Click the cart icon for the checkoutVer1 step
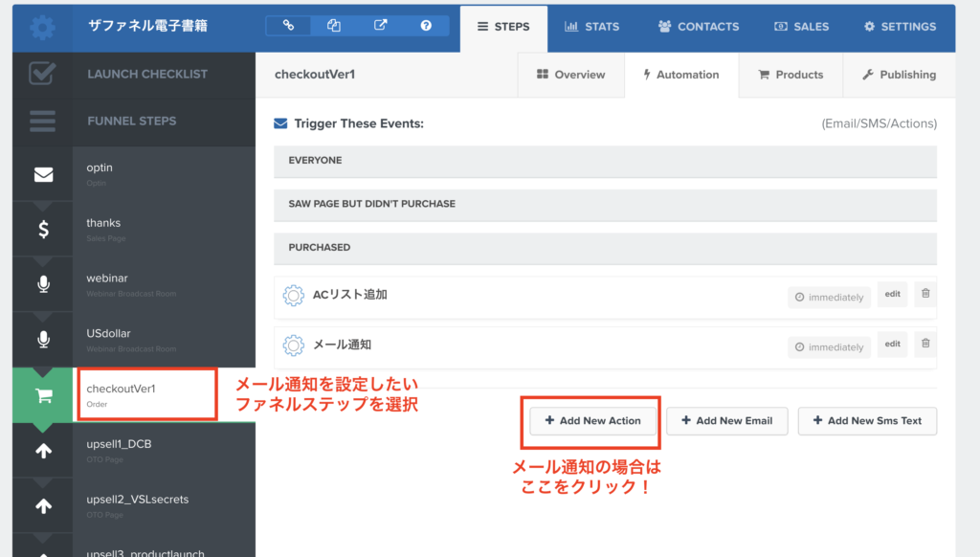This screenshot has height=557, width=980. click(43, 395)
